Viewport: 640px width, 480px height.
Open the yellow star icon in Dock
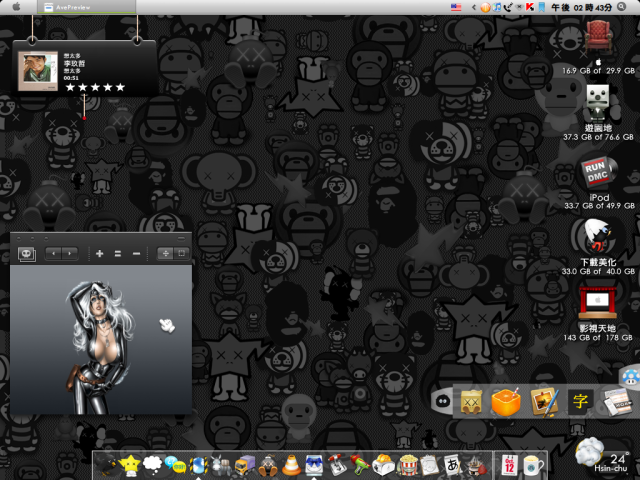129,465
